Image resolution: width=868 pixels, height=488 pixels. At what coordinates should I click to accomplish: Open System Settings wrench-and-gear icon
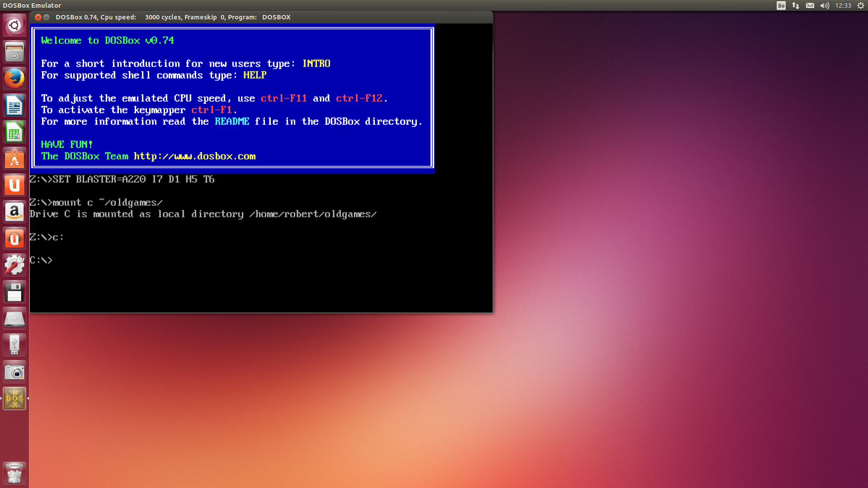[x=14, y=265]
